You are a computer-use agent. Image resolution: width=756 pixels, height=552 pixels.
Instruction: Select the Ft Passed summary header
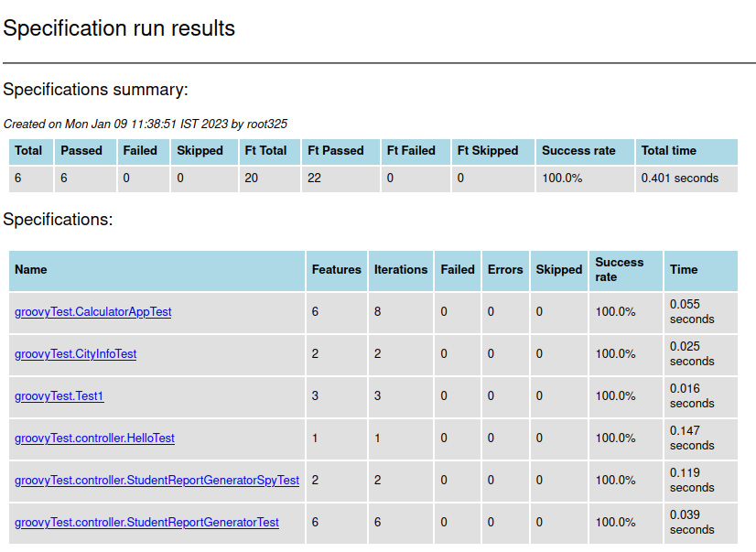click(x=333, y=151)
